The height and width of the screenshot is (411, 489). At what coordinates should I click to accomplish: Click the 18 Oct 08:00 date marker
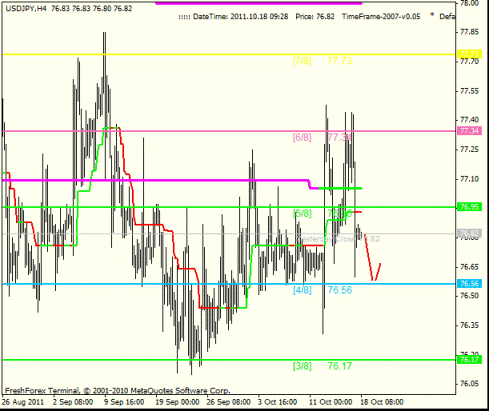coord(382,402)
